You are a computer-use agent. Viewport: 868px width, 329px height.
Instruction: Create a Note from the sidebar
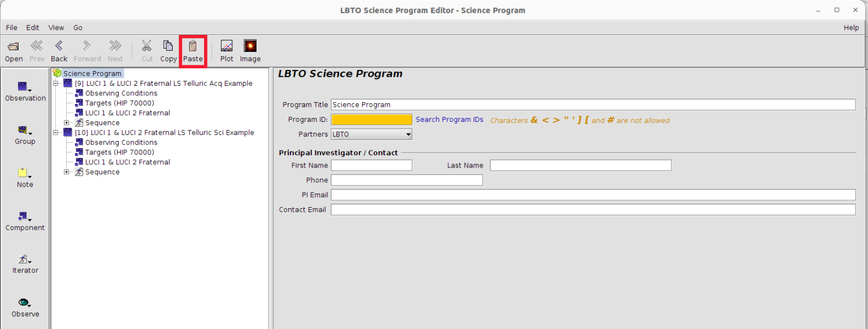(x=25, y=174)
